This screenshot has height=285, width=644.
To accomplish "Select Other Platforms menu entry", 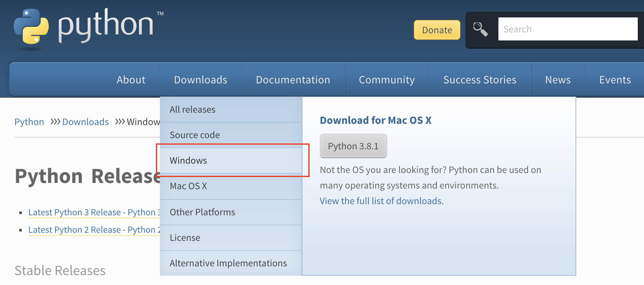I will coord(202,212).
